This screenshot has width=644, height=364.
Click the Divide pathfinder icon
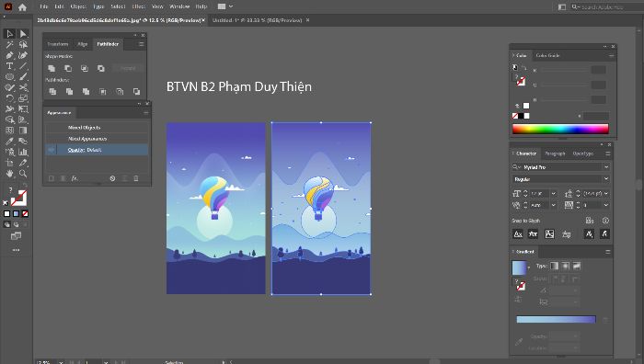coord(52,92)
